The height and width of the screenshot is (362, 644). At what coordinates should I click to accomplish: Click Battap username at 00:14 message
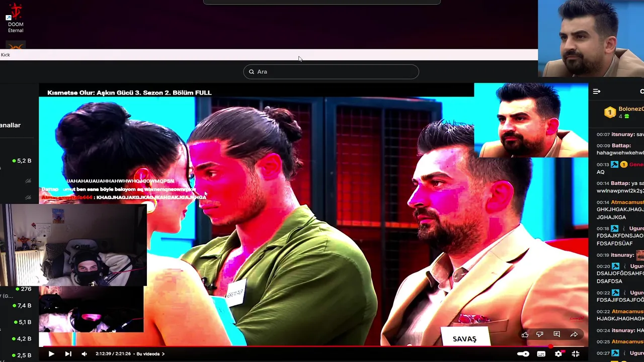620,184
